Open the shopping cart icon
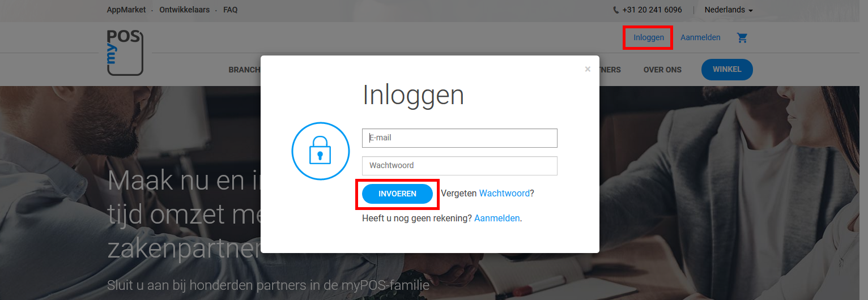Viewport: 868px width, 300px height. click(742, 38)
